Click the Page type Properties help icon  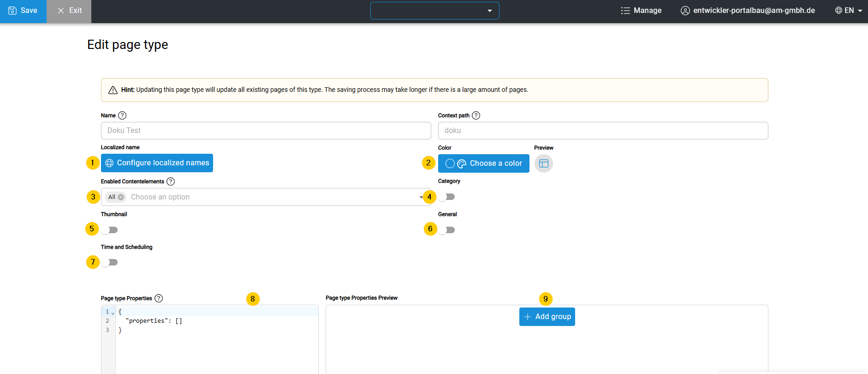[159, 298]
